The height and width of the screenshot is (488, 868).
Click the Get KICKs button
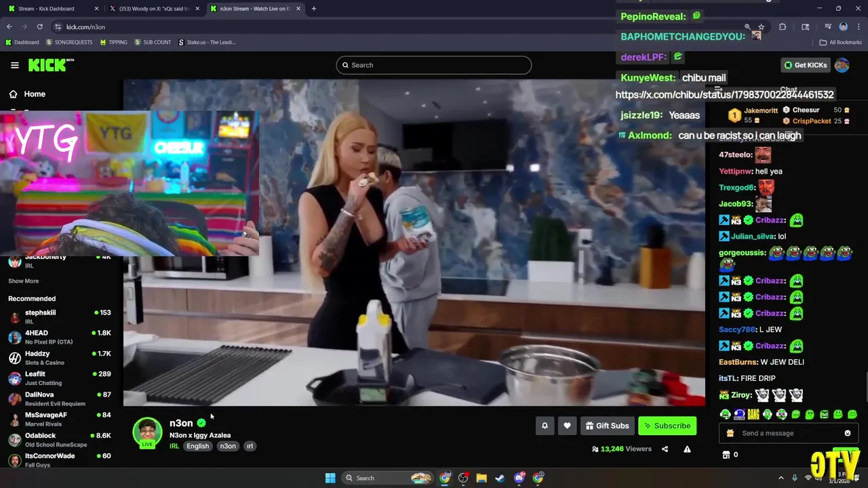point(806,65)
